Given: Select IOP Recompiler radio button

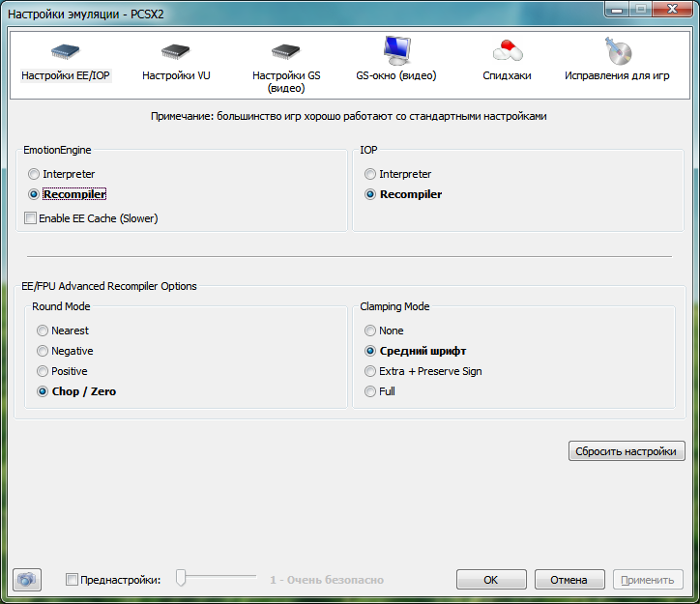Looking at the screenshot, I should point(370,194).
